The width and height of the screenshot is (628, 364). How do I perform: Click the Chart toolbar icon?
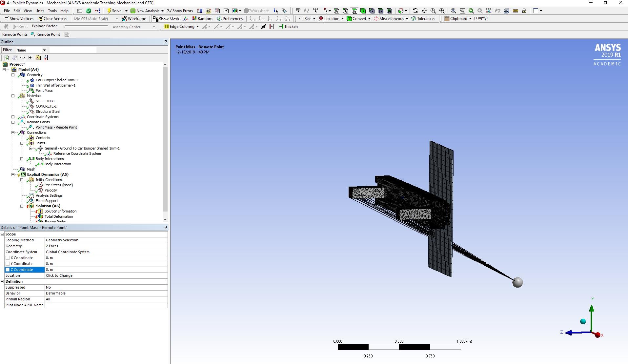click(x=217, y=11)
